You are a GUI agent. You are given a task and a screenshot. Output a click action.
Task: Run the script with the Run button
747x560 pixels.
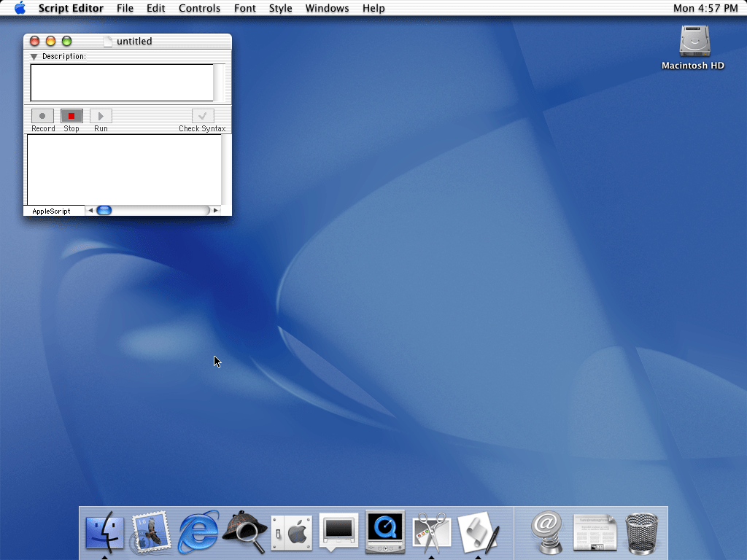101,116
